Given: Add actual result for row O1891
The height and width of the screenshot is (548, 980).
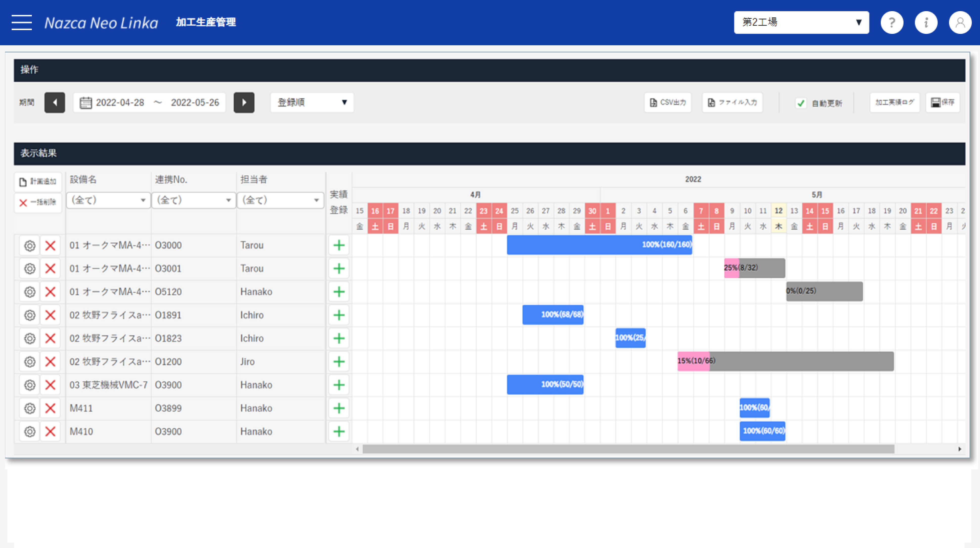Looking at the screenshot, I should click(x=339, y=315).
